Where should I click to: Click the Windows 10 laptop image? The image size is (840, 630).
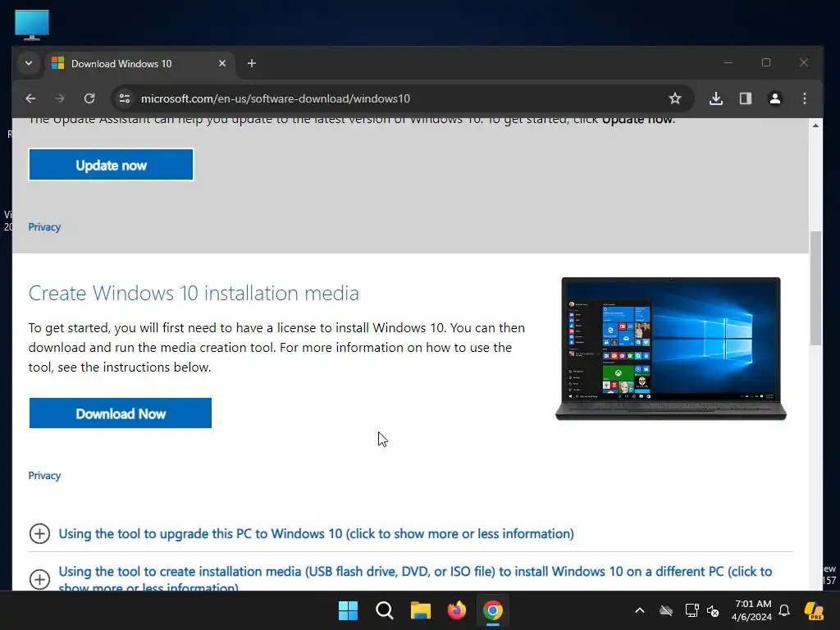click(x=671, y=349)
